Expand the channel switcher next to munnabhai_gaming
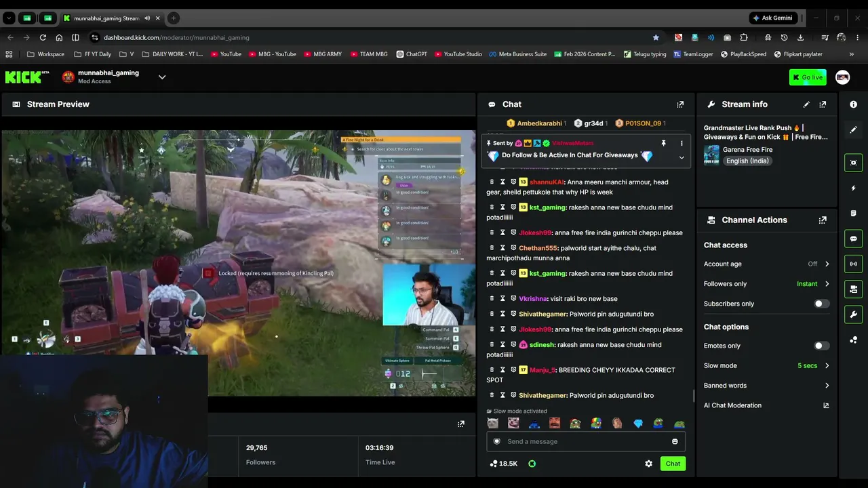Viewport: 868px width, 488px height. tap(162, 77)
